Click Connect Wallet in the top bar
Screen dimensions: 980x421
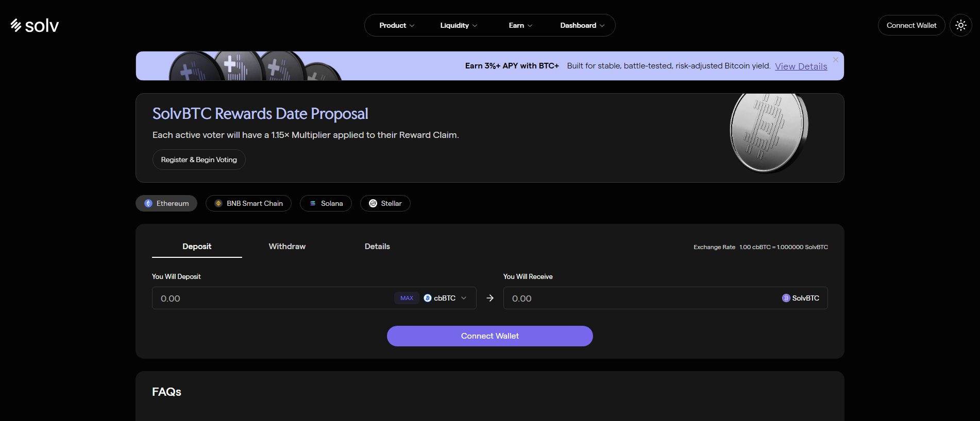pyautogui.click(x=911, y=25)
